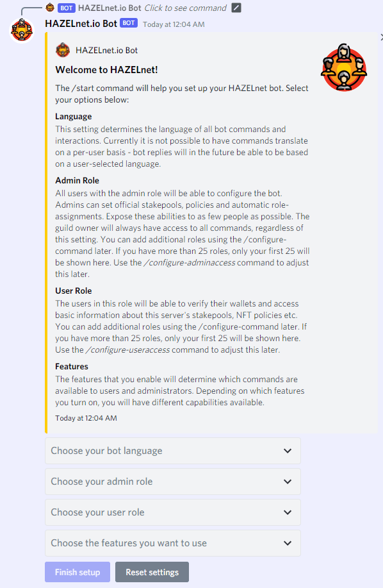
Task: Click the embed author name HAZELnet.io Bot
Action: click(x=107, y=50)
